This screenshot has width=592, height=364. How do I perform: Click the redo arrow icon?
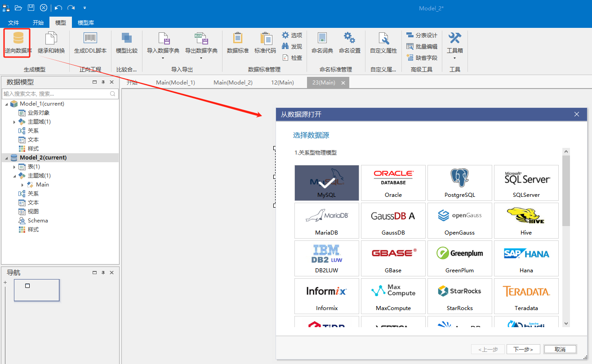pyautogui.click(x=71, y=8)
